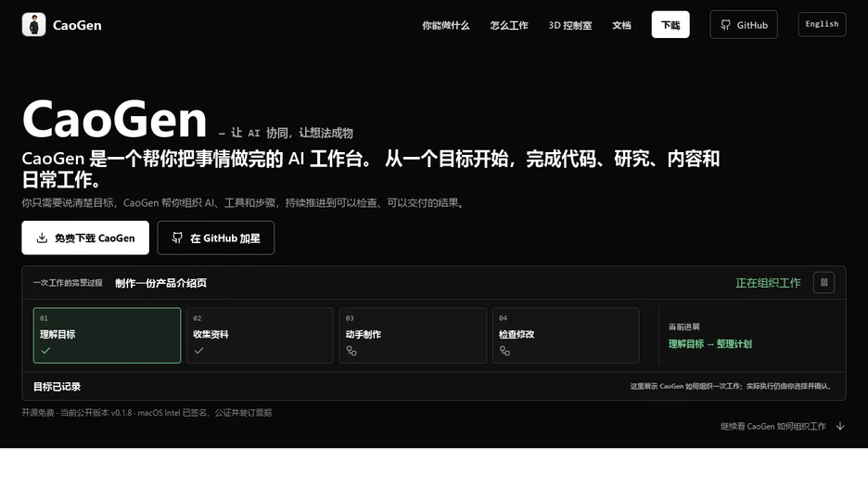Open the 文档 nav link

coord(621,25)
